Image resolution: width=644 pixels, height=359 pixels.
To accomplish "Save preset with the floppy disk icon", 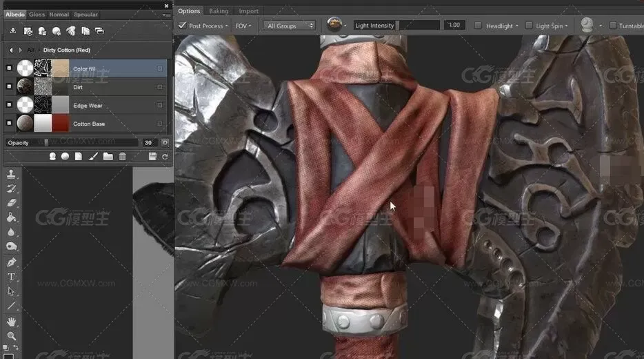I will pyautogui.click(x=152, y=156).
